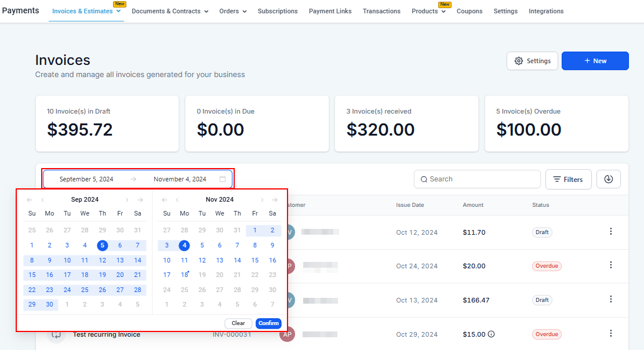This screenshot has width=644, height=350.
Task: Clear the date range selection
Action: point(238,323)
